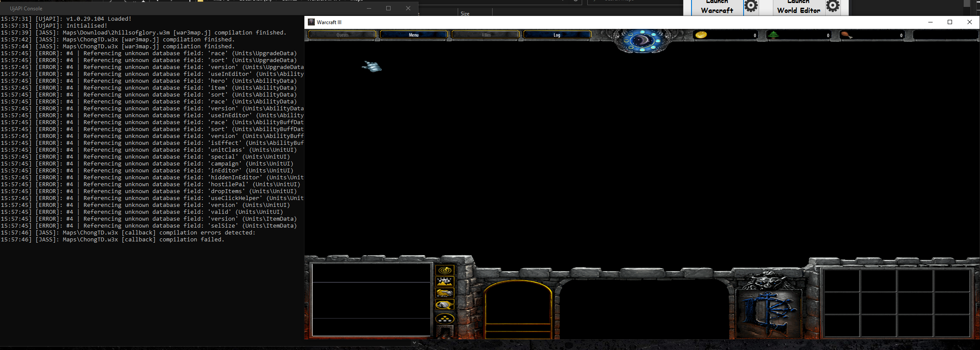Click the error line mentioning field 'unitClass'
Screen dimensions: 980x350
click(x=149, y=150)
